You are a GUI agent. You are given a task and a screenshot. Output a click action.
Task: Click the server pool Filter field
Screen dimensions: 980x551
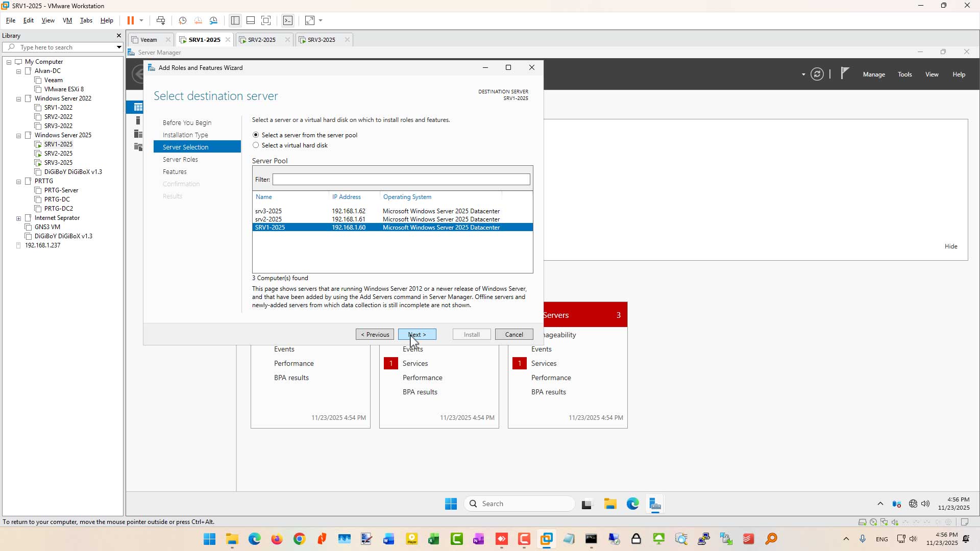401,180
